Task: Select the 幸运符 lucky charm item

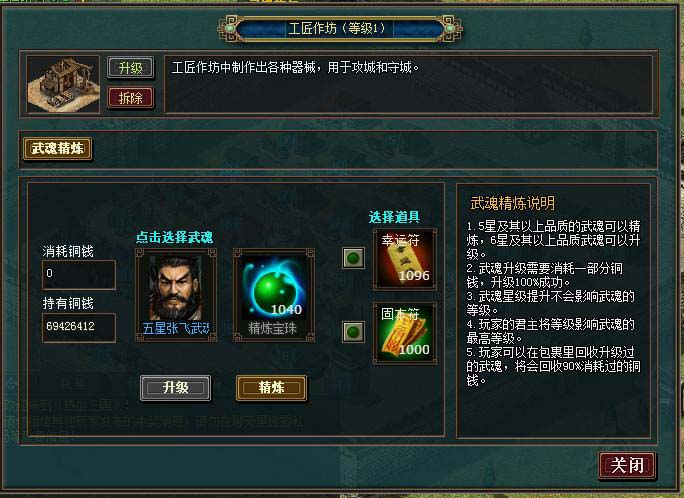Action: [x=404, y=259]
